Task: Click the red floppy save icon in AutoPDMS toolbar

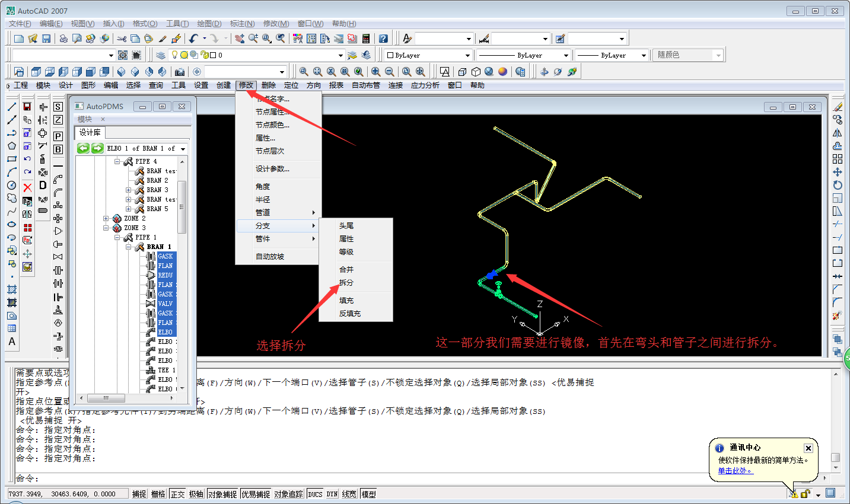Action: point(27,107)
